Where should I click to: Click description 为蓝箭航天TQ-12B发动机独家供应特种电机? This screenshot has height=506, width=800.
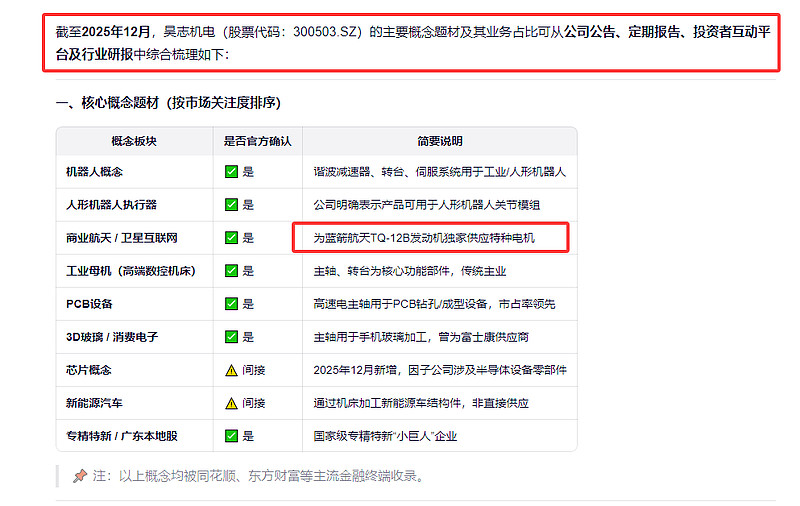click(424, 238)
